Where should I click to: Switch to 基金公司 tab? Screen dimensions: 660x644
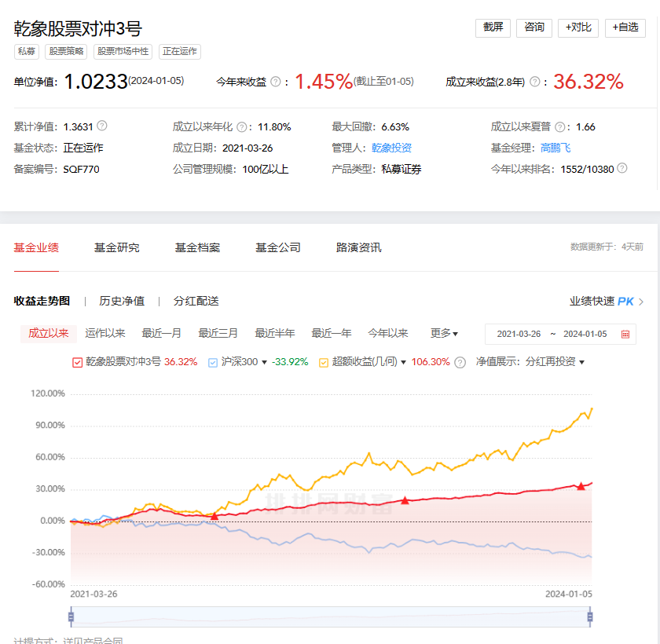coord(278,247)
